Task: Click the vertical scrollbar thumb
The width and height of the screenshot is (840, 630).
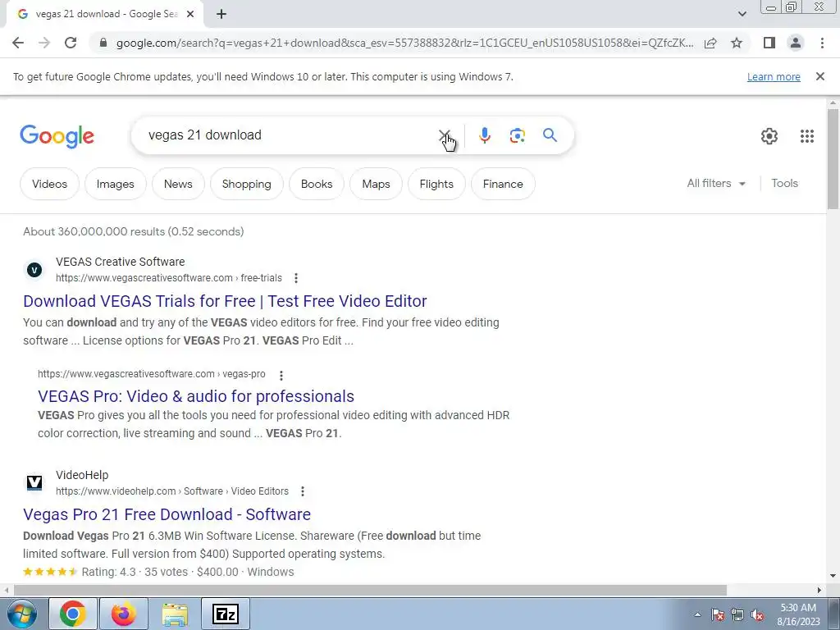Action: tap(833, 159)
